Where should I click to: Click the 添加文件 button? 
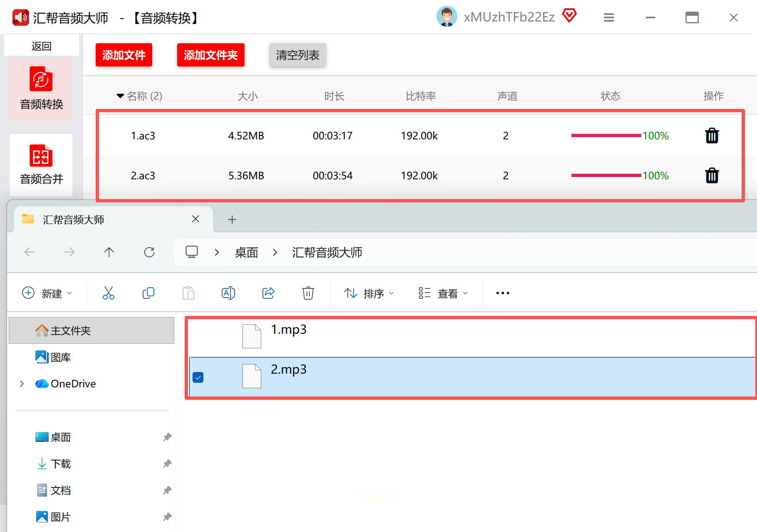124,55
